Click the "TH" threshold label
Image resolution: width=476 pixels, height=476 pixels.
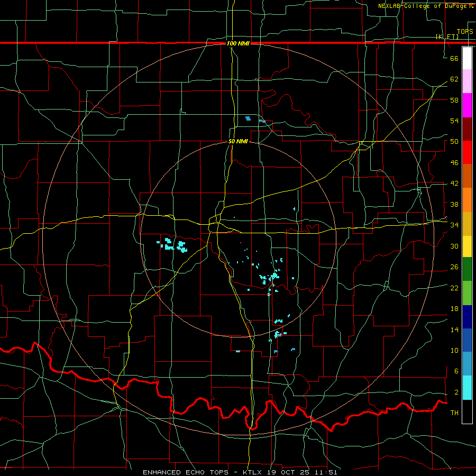454,413
